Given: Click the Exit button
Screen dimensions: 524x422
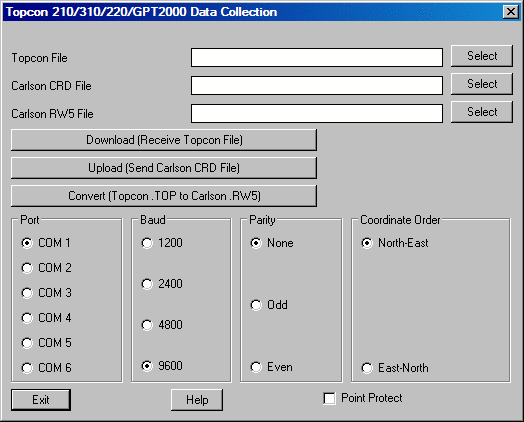Looking at the screenshot, I should pos(41,400).
